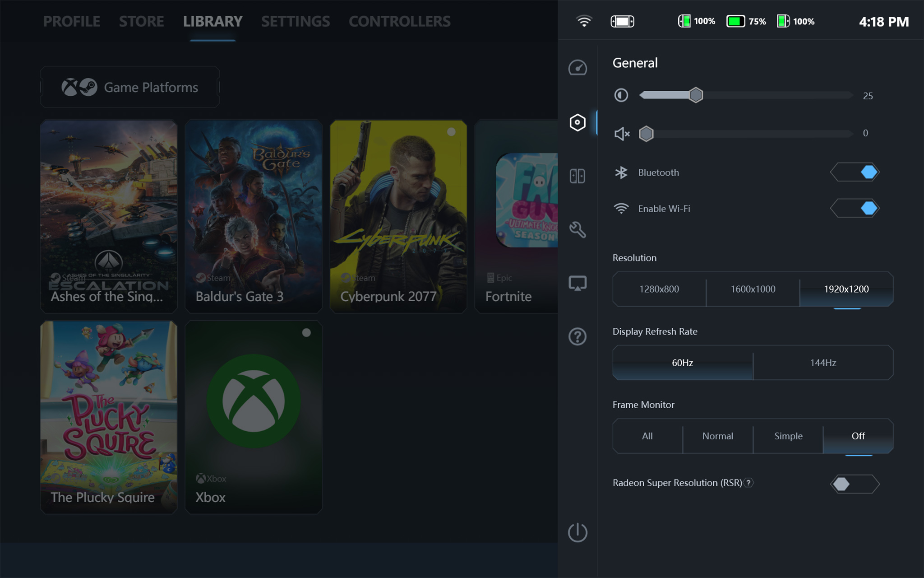Open the wrench tools sidebar icon
Screen dimensions: 924x578
coord(577,229)
